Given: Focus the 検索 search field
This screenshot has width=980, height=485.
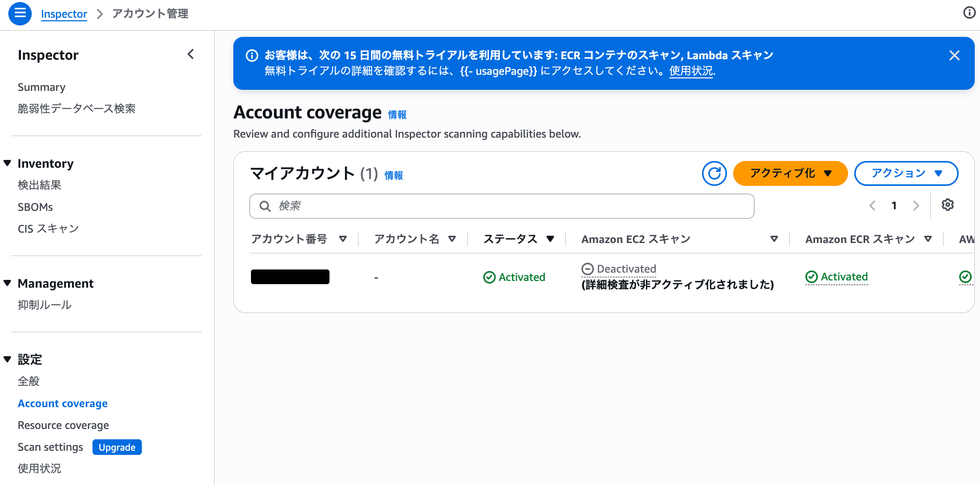Looking at the screenshot, I should point(502,206).
